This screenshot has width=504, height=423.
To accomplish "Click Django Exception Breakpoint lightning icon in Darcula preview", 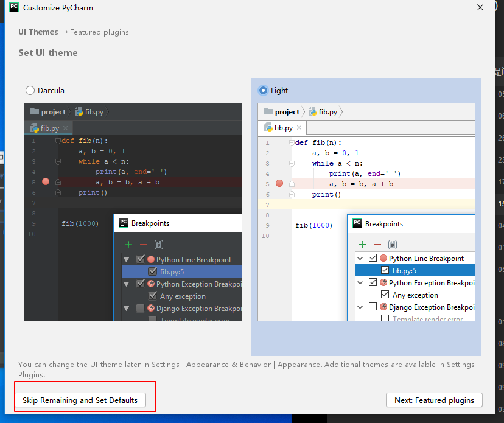I will pyautogui.click(x=151, y=308).
